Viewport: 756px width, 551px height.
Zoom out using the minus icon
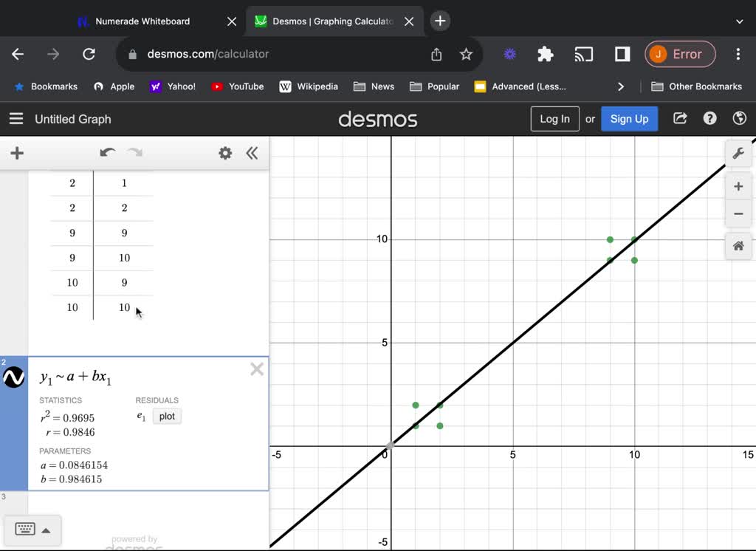coord(738,213)
